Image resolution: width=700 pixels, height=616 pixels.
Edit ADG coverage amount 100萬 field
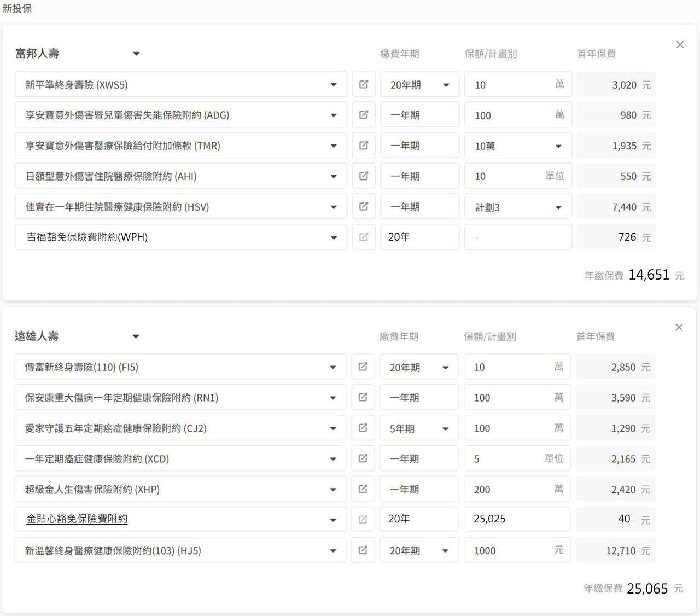pyautogui.click(x=518, y=115)
